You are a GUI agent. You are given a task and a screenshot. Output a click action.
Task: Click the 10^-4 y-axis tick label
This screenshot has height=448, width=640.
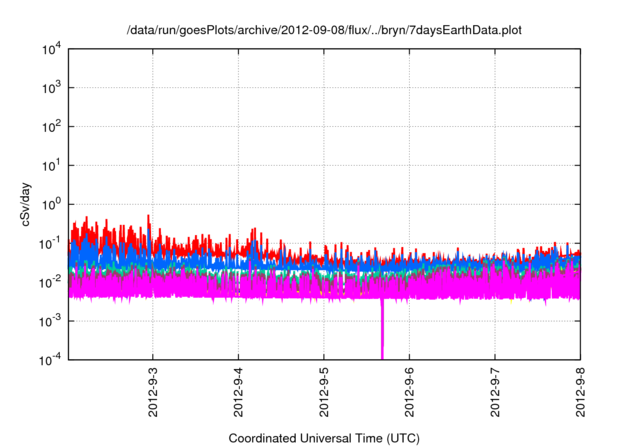click(51, 359)
